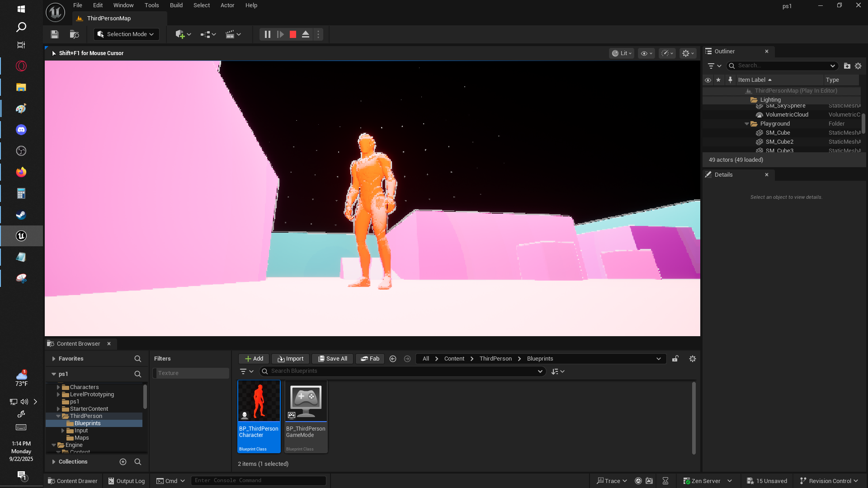Stop the play session

(x=293, y=34)
